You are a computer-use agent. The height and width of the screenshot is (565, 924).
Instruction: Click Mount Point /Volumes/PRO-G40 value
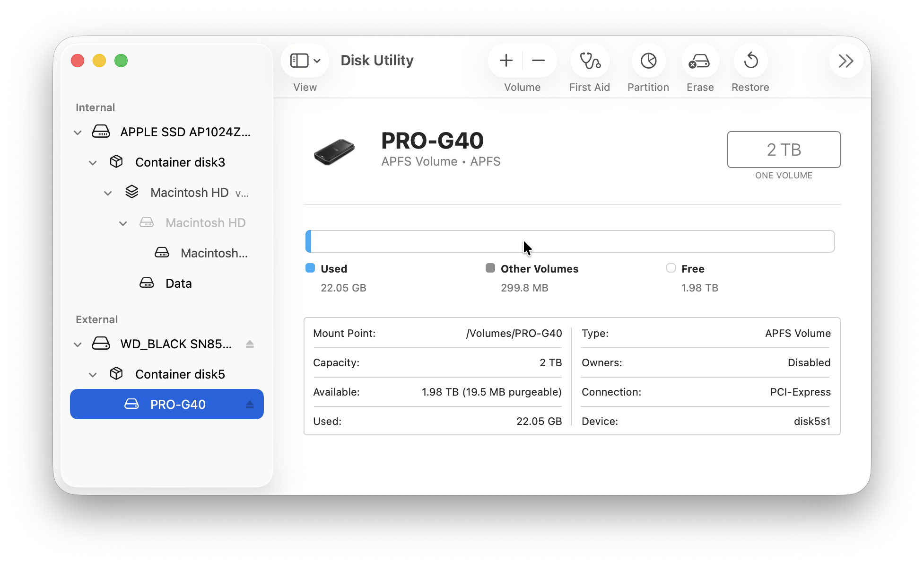[514, 334]
